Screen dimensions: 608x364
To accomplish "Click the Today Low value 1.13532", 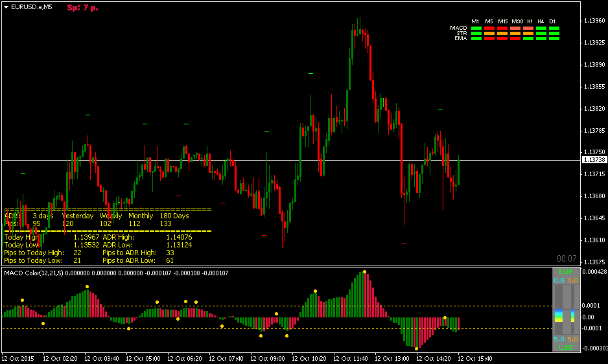I will tap(86, 245).
